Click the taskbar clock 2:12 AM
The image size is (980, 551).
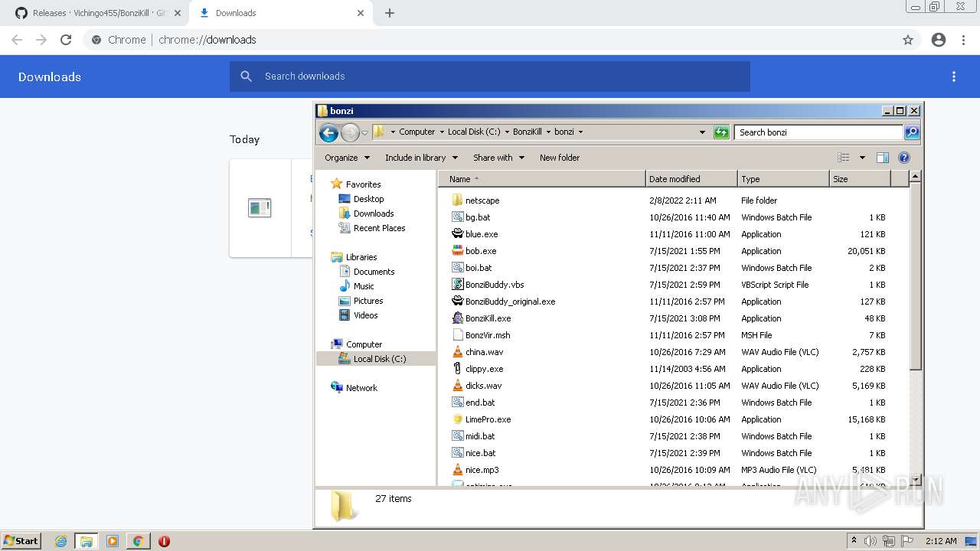[x=941, y=541]
